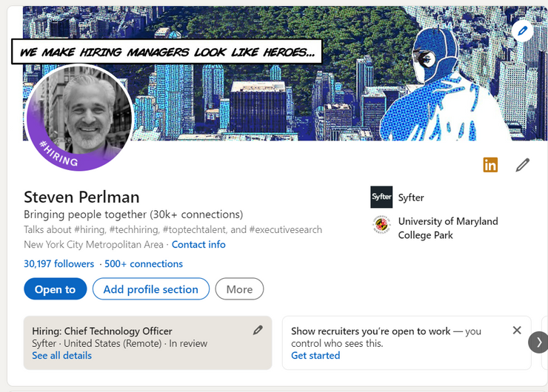Click the cover photo edit pencil icon

(x=522, y=30)
